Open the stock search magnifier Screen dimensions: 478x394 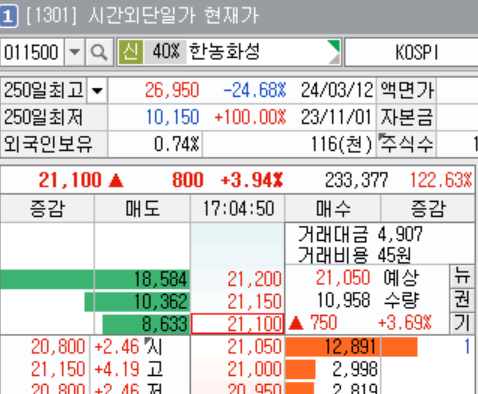click(x=99, y=53)
